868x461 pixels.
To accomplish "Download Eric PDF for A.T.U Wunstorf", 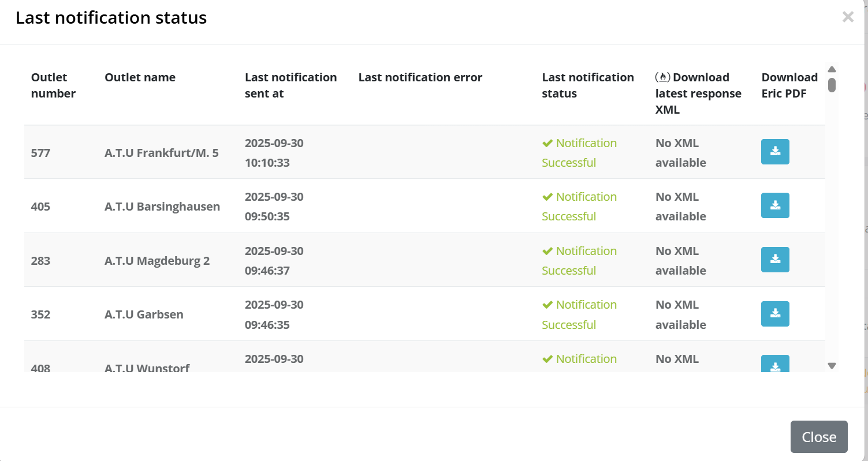I will click(775, 365).
